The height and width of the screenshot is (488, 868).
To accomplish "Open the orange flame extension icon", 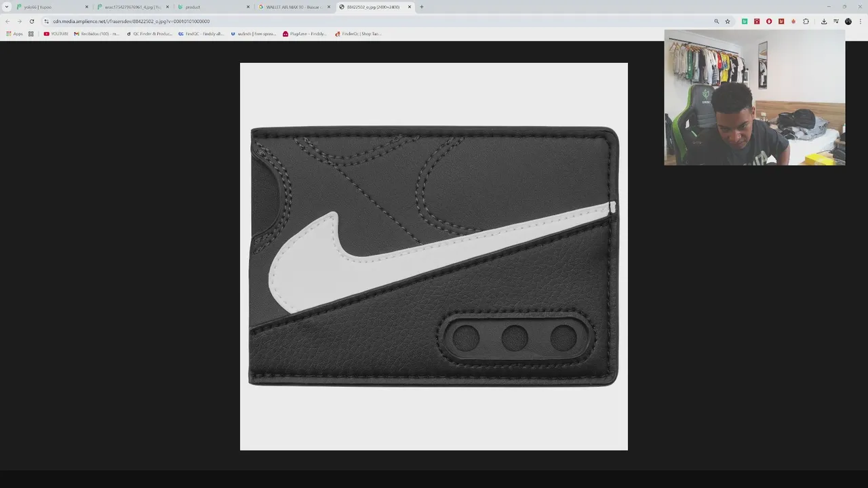I will point(793,21).
